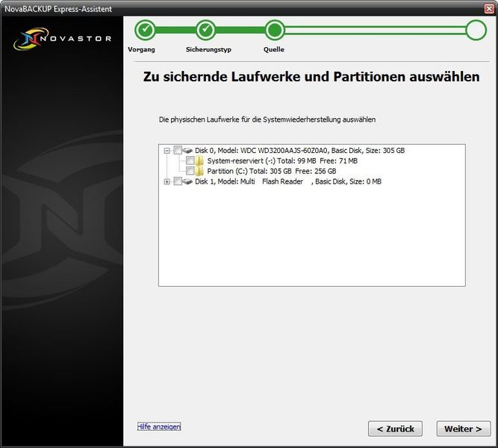Open the Hilfe anzeigen link
This screenshot has height=448, width=498.
[159, 426]
